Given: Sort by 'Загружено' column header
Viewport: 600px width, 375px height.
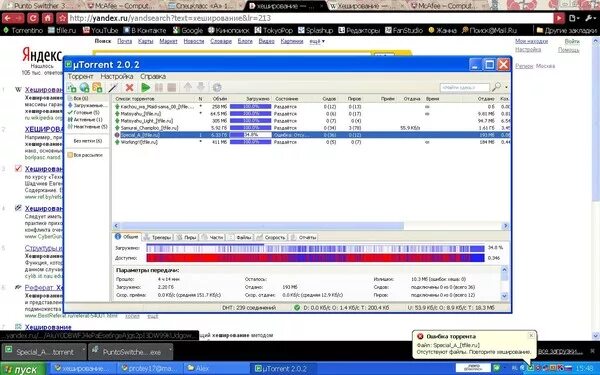Looking at the screenshot, I should [x=250, y=99].
